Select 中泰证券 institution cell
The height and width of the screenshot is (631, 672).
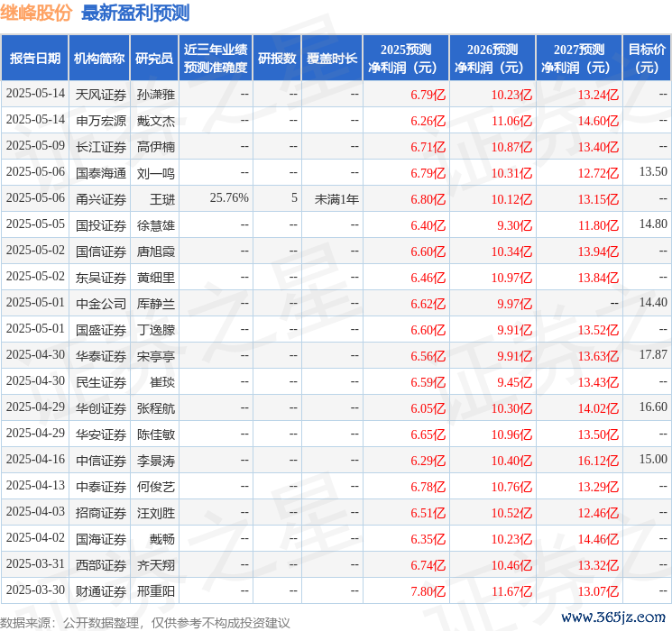(x=101, y=487)
